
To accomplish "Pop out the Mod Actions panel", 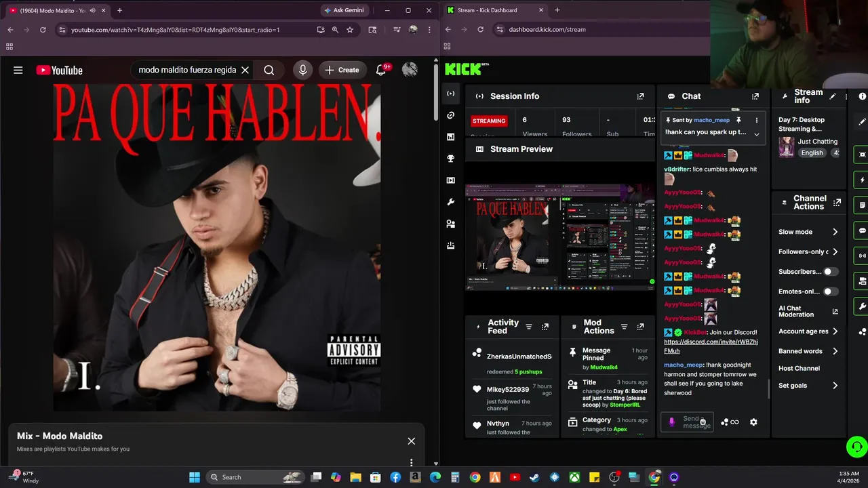I will (640, 327).
